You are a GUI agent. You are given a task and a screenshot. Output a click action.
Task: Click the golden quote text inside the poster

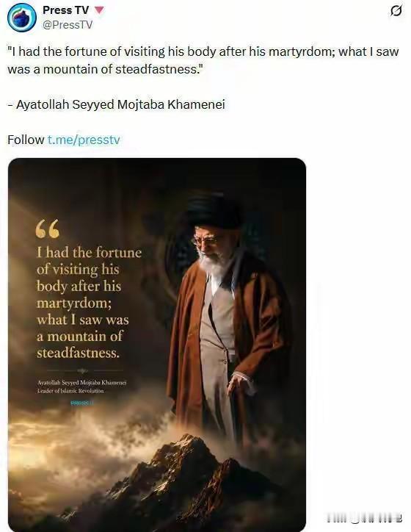pyautogui.click(x=89, y=303)
